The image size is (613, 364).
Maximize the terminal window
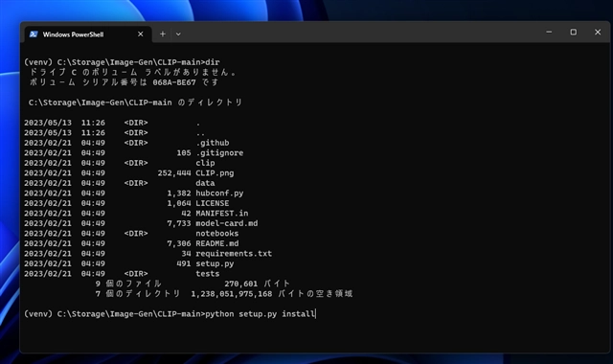click(x=573, y=32)
